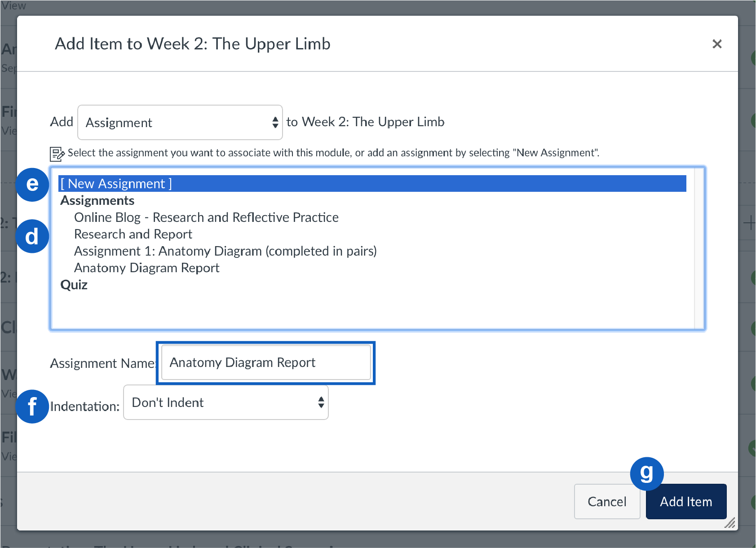The width and height of the screenshot is (756, 548).
Task: Click the blue circle marker labeled e
Action: [x=32, y=184]
